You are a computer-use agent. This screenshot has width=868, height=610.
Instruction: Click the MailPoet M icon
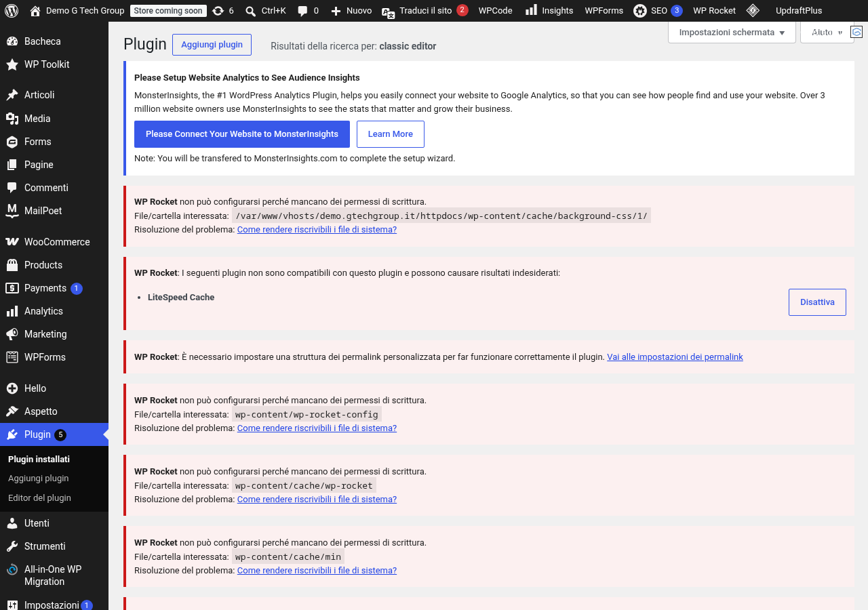point(12,211)
